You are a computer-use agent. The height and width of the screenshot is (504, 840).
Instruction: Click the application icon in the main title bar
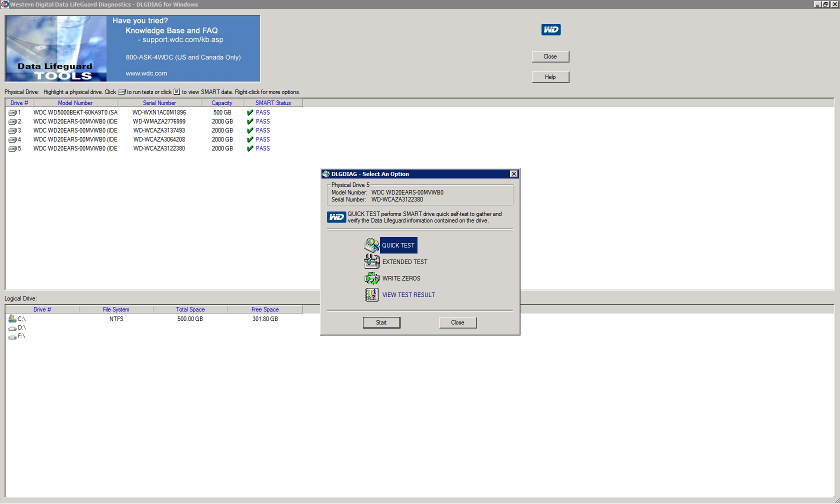5,4
